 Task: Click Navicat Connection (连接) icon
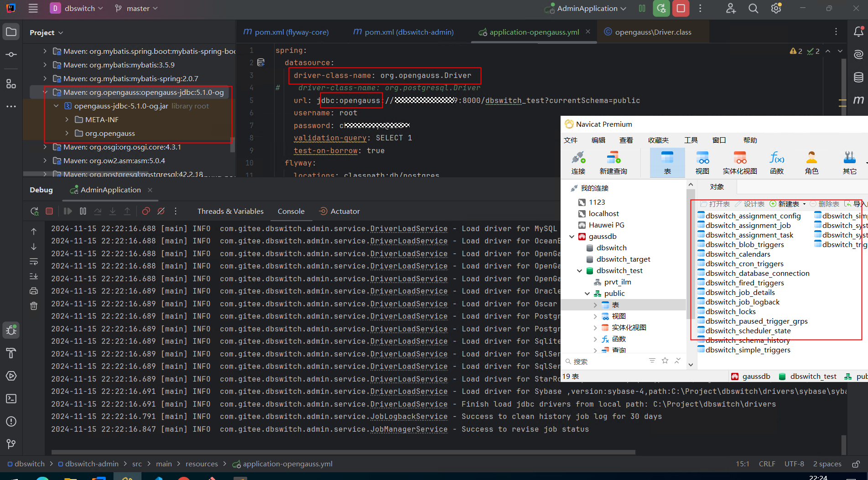[x=578, y=163]
